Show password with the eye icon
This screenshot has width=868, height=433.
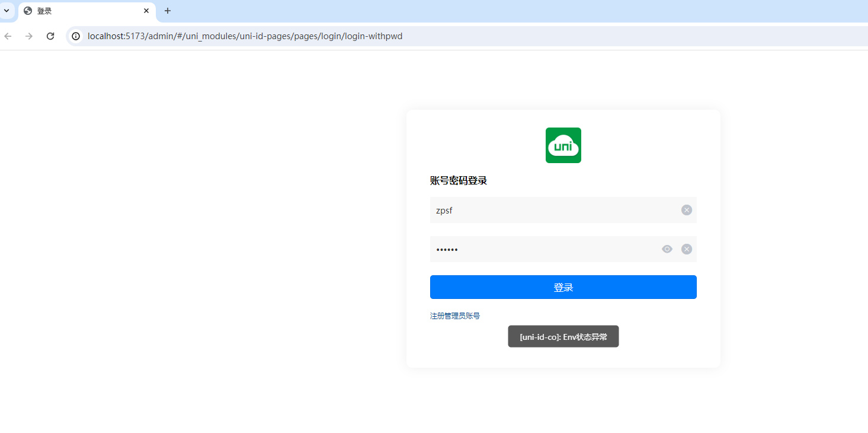point(667,249)
